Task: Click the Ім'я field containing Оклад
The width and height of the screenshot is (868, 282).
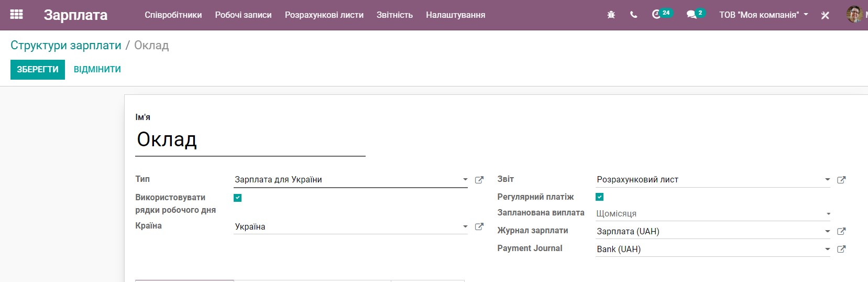Action: point(250,140)
